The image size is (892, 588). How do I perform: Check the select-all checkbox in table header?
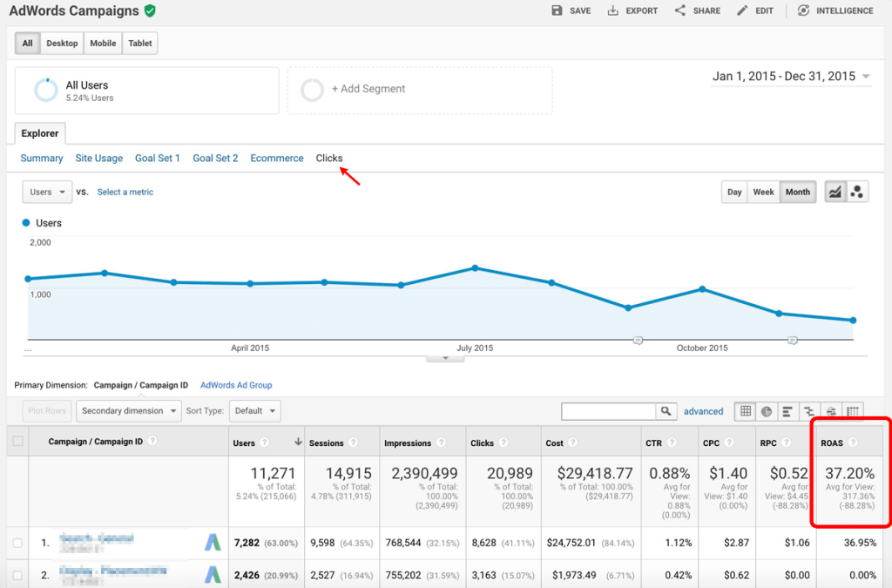(x=17, y=442)
